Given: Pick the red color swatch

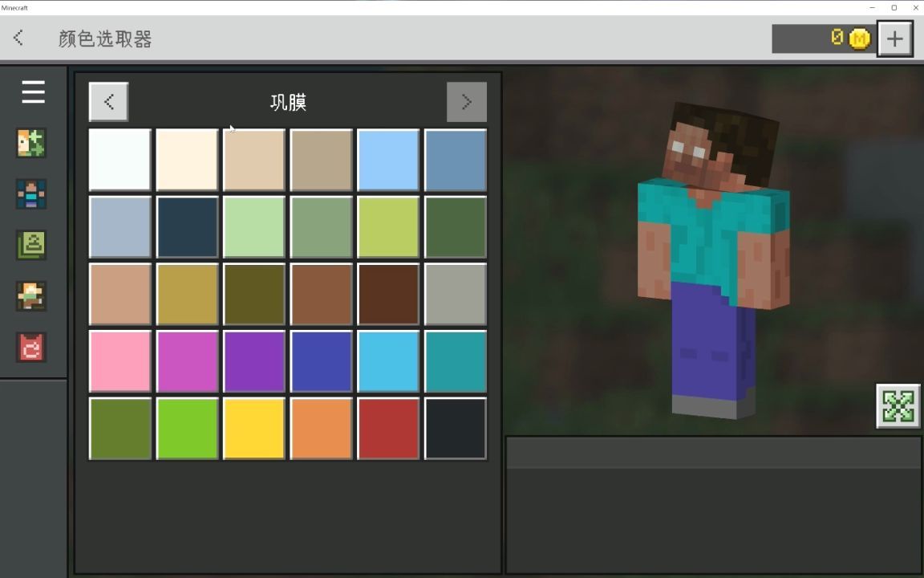Looking at the screenshot, I should (x=388, y=429).
